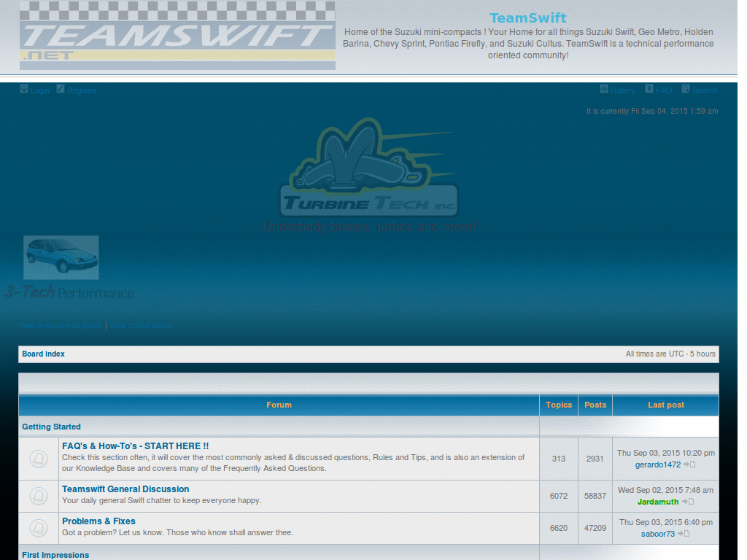The width and height of the screenshot is (747, 560).
Task: View latest post icon next to Jardamuth
Action: (687, 502)
